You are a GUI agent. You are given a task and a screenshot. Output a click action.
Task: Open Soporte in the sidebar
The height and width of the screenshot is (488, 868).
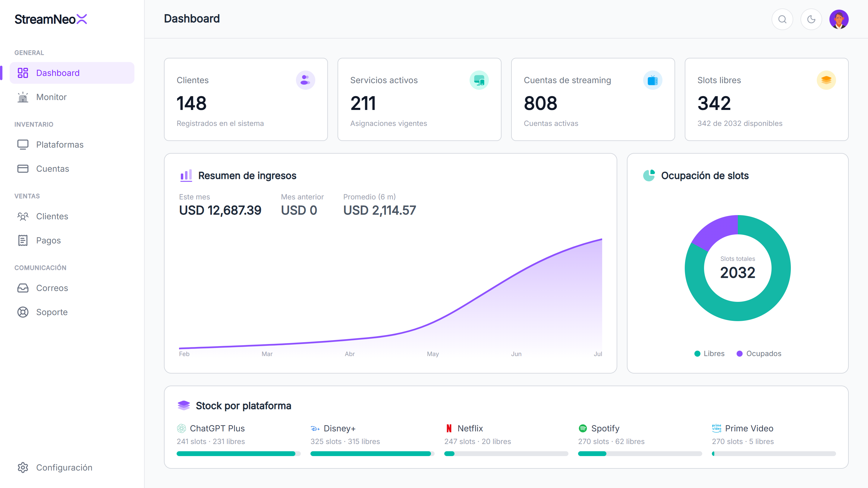pos(72,312)
